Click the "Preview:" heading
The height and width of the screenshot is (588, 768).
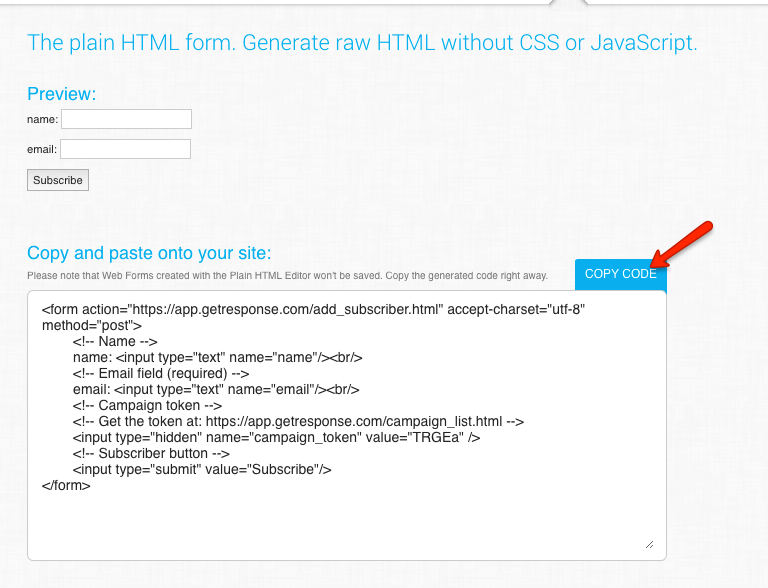61,94
